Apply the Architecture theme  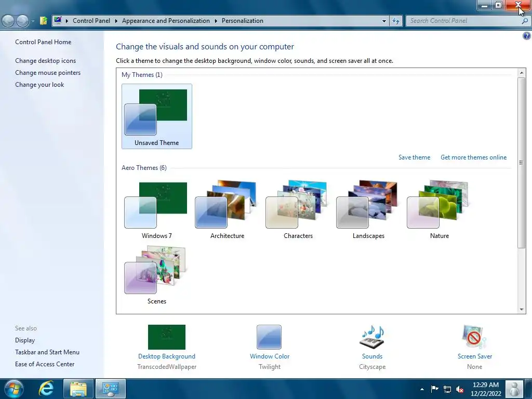pyautogui.click(x=227, y=210)
